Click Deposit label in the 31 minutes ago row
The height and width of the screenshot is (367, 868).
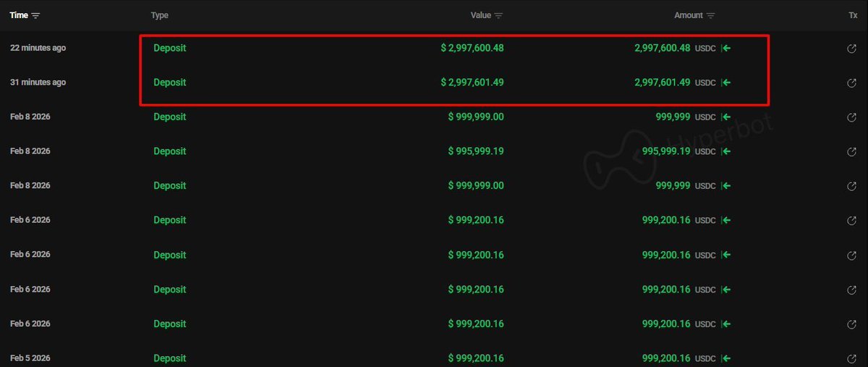169,83
